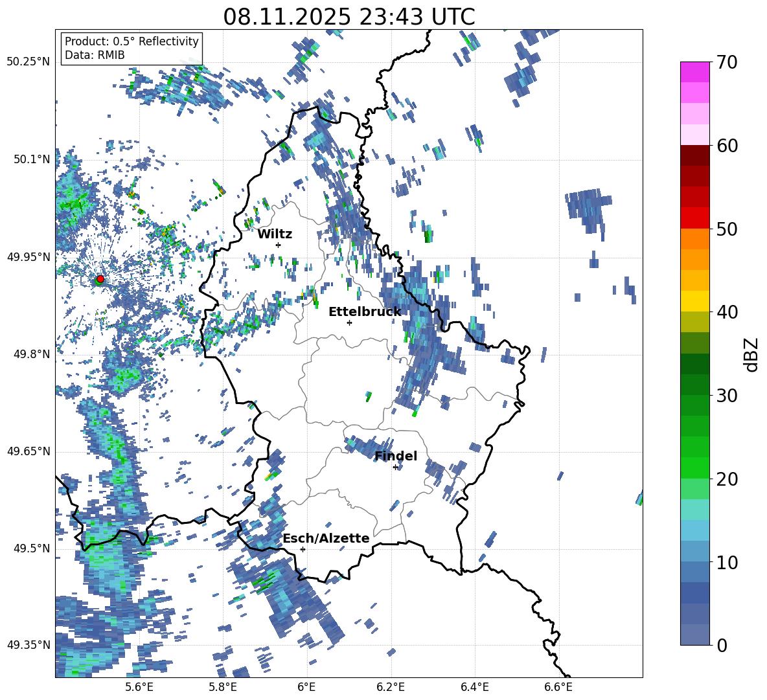Click the 6°E longitude label
The width and height of the screenshot is (767, 700).
[306, 687]
